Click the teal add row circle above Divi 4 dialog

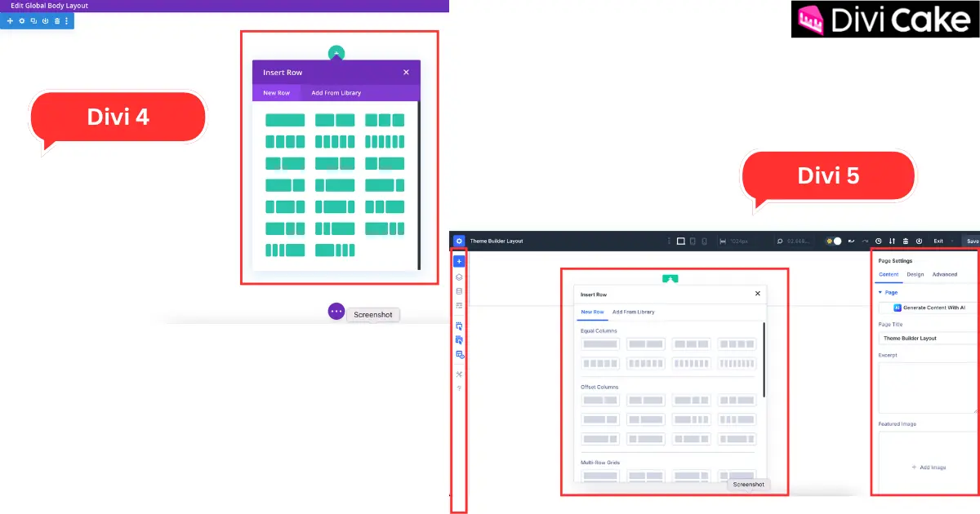coord(336,53)
